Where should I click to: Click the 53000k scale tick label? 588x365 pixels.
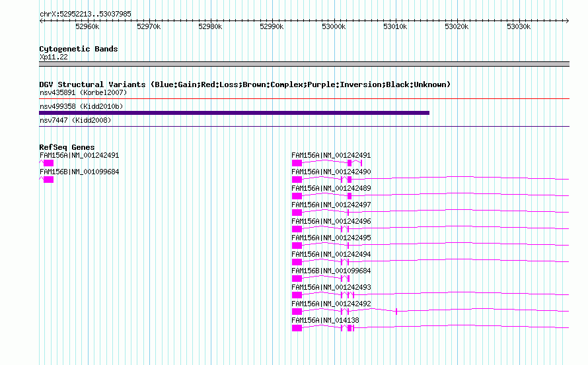click(x=334, y=26)
